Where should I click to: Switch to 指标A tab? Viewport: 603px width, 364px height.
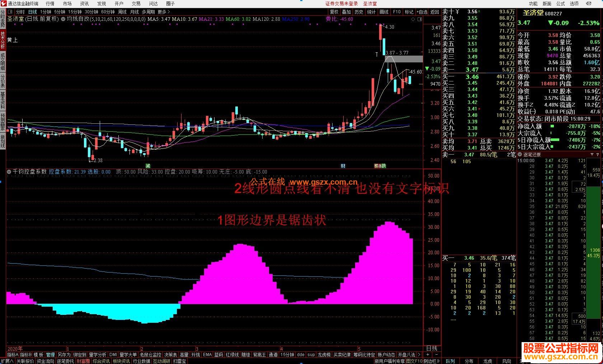point(13,355)
